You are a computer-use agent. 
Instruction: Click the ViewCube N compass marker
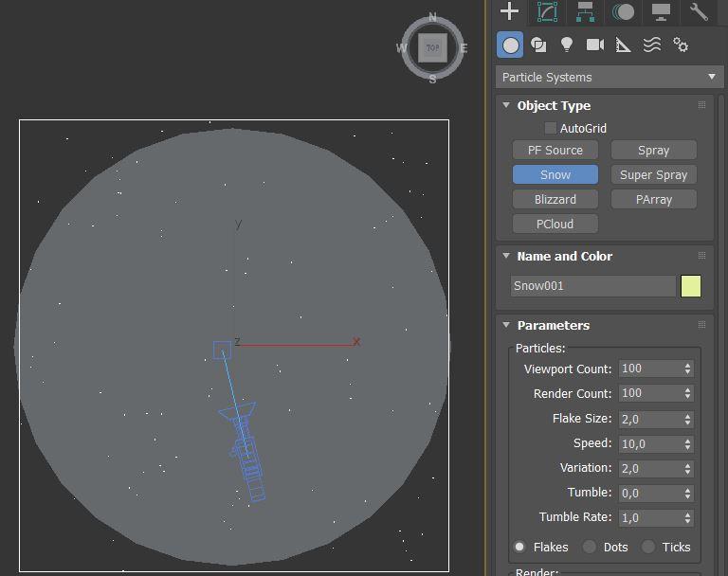(x=432, y=17)
